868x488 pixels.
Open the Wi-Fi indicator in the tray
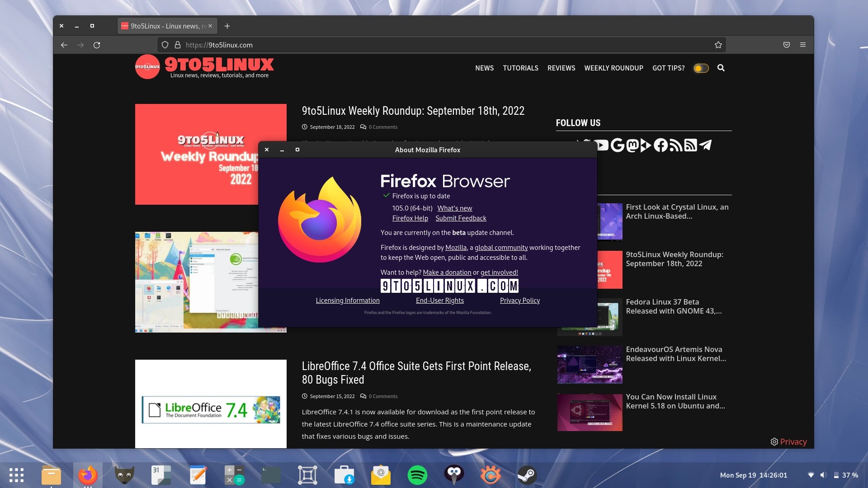point(811,475)
